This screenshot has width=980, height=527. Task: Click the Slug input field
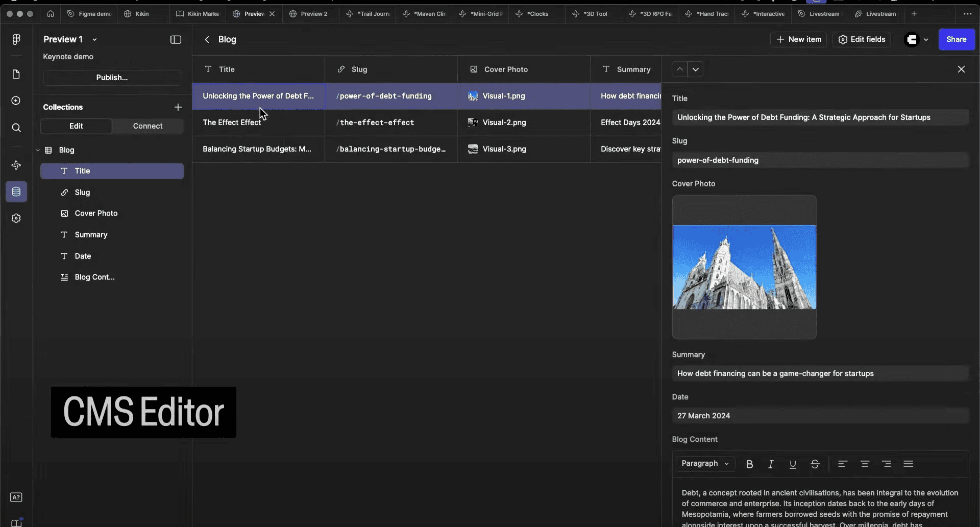pyautogui.click(x=820, y=160)
